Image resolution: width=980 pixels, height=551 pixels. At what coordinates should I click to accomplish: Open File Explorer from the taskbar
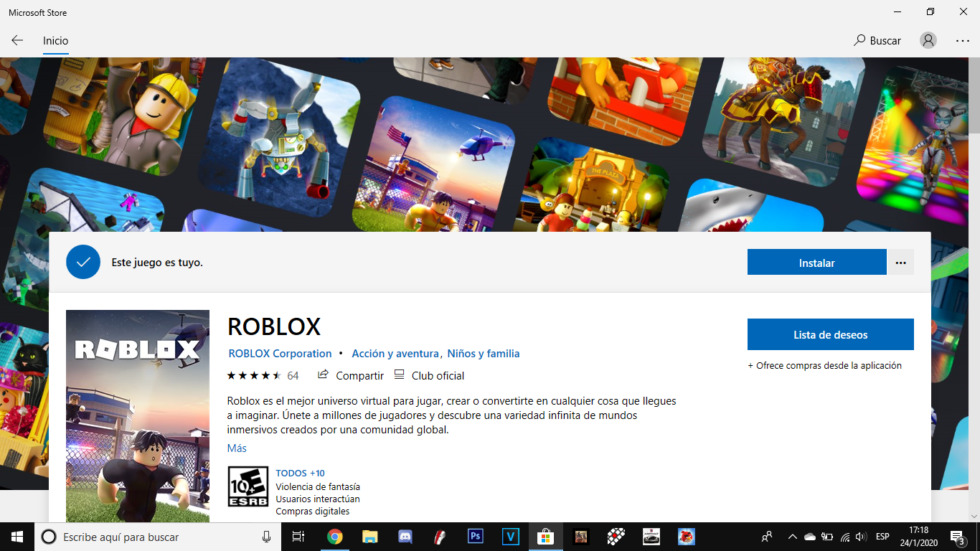pos(369,537)
